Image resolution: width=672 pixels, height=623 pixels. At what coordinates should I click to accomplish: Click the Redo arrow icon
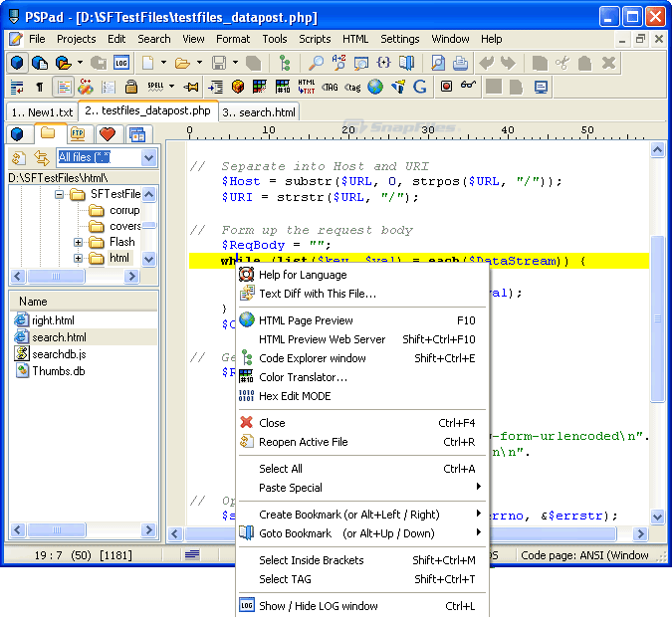point(509,63)
